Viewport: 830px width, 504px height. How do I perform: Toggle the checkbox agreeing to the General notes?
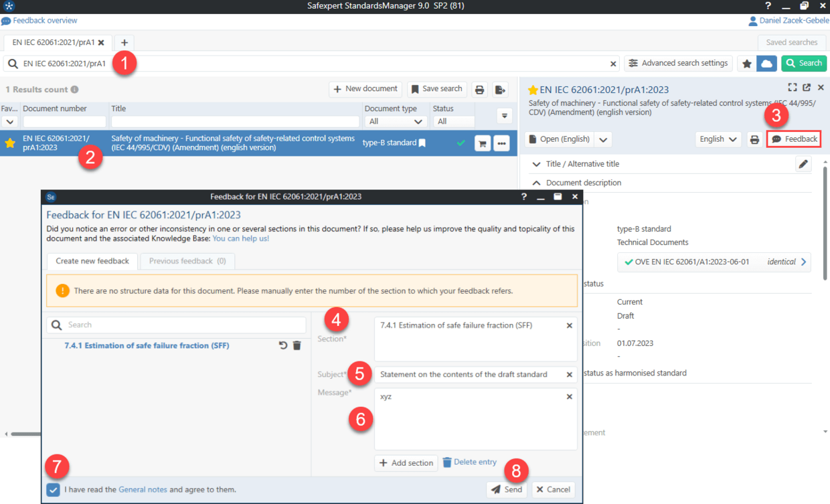tap(53, 489)
